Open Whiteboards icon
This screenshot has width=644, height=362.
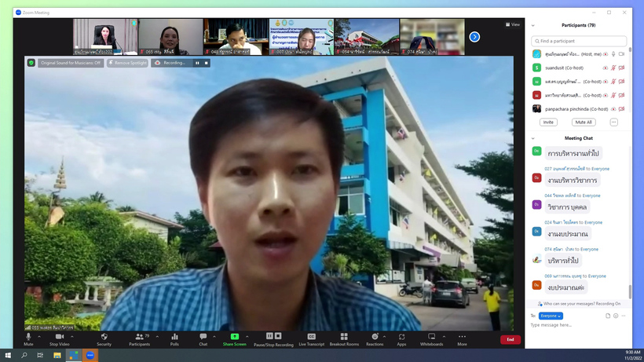click(x=431, y=337)
